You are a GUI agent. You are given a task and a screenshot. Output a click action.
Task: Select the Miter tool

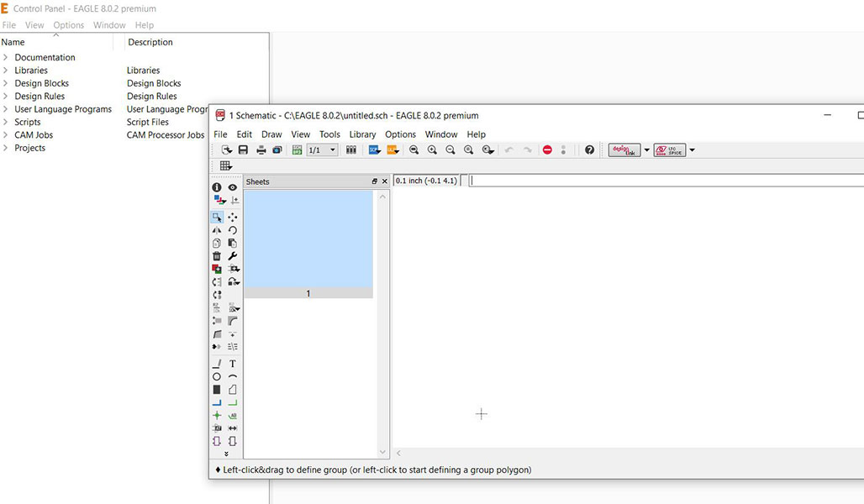pyautogui.click(x=233, y=321)
